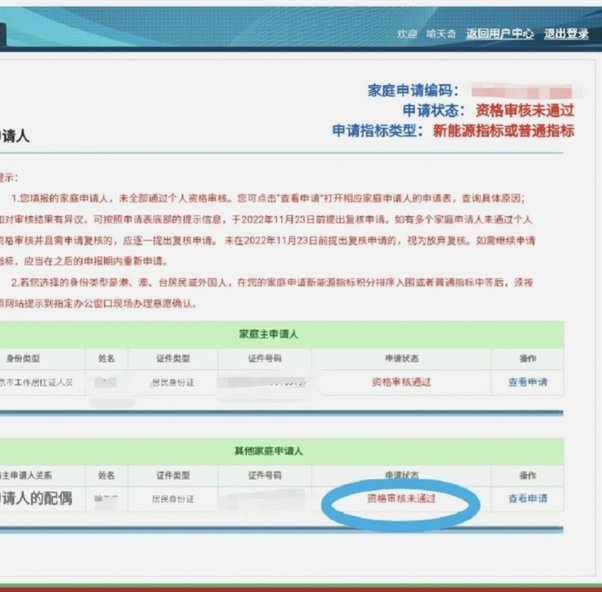Click the 姓名 header in main applicant table
The width and height of the screenshot is (602, 592).
coord(106,358)
